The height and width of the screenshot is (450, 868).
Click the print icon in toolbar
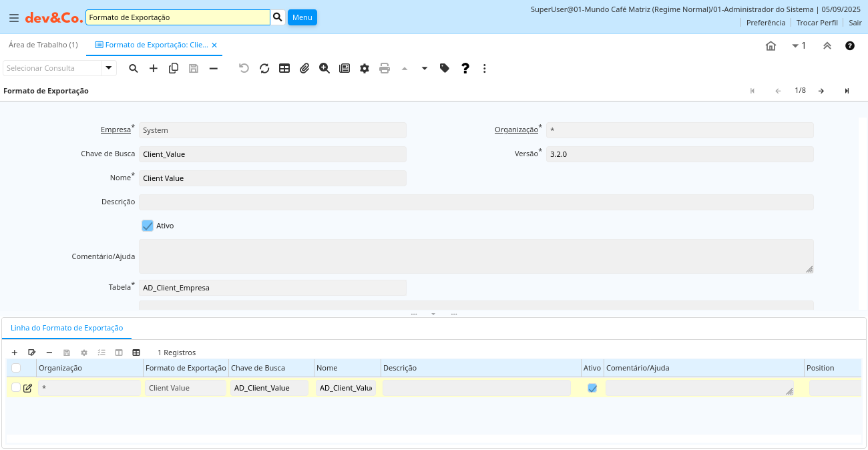tap(385, 68)
